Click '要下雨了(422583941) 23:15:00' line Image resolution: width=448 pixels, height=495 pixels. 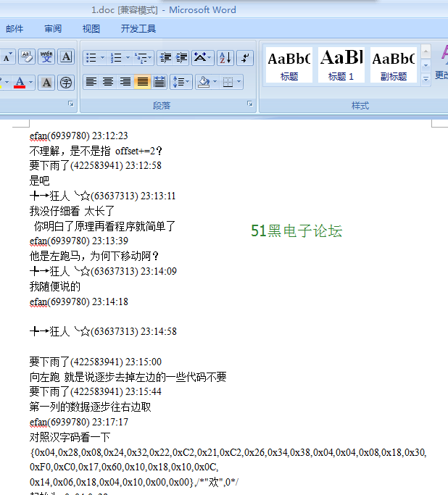[96, 362]
